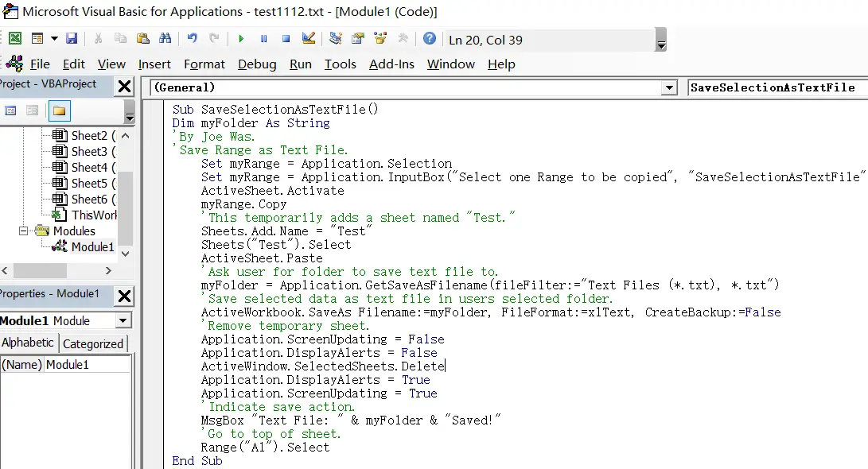Switch to the Alphabetic tab
The height and width of the screenshot is (469, 868).
point(28,343)
